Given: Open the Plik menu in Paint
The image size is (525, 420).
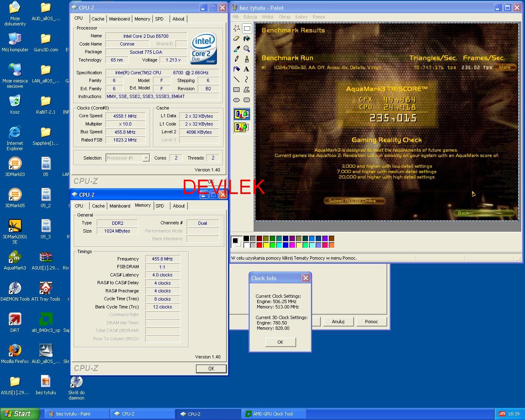Looking at the screenshot, I should (236, 17).
